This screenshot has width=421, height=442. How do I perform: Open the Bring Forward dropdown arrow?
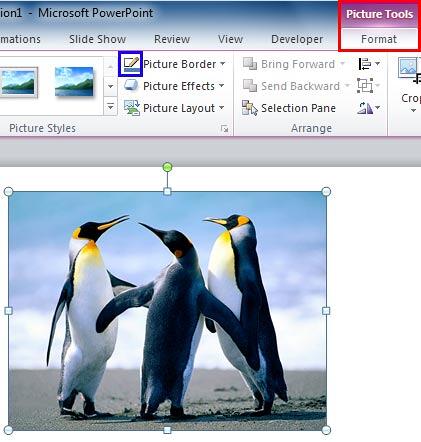point(342,63)
